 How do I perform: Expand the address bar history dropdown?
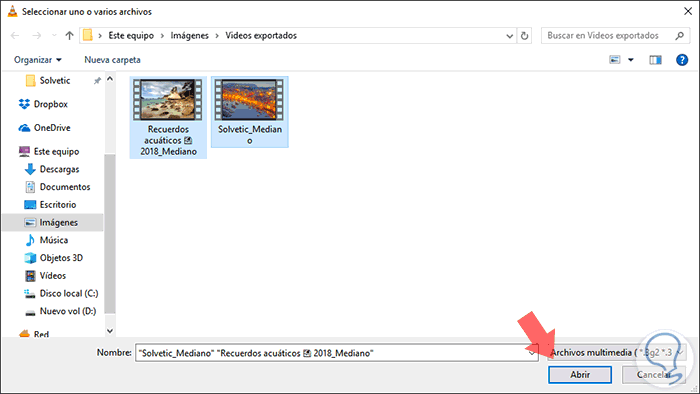click(x=509, y=36)
